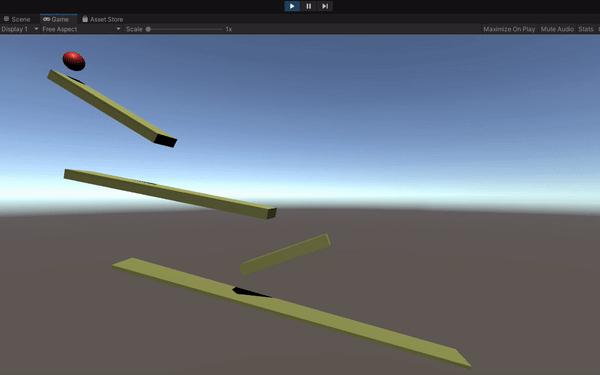Image resolution: width=600 pixels, height=375 pixels.
Task: Toggle Mute Audio
Action: point(557,29)
